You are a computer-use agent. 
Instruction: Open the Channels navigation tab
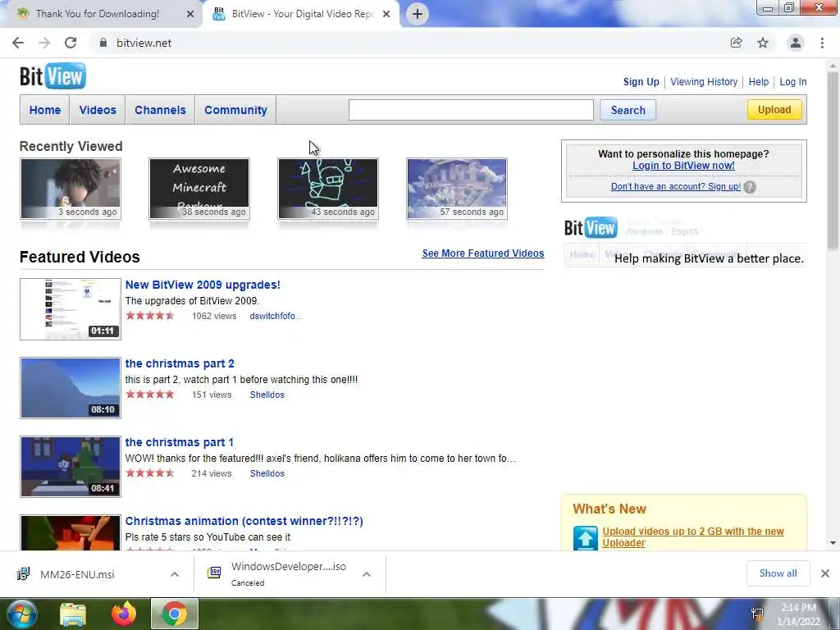[x=160, y=110]
